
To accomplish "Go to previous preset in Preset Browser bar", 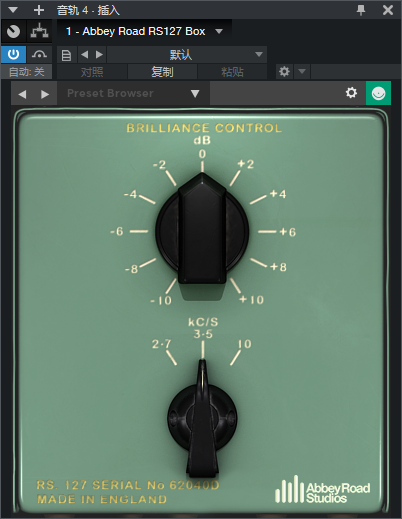I will [22, 94].
